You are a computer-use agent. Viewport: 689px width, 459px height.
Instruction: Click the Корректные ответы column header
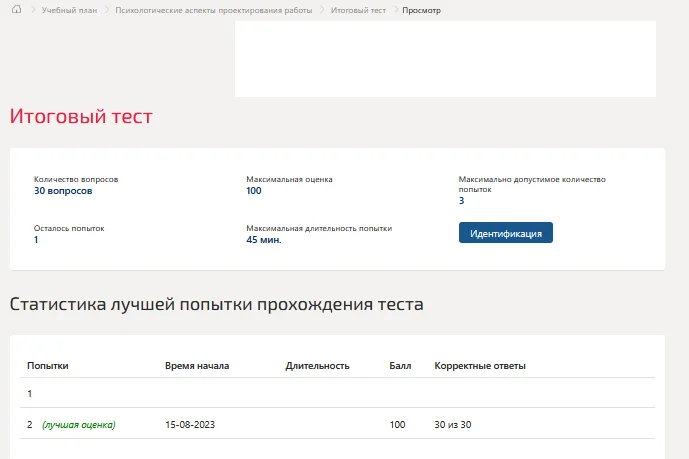(480, 366)
